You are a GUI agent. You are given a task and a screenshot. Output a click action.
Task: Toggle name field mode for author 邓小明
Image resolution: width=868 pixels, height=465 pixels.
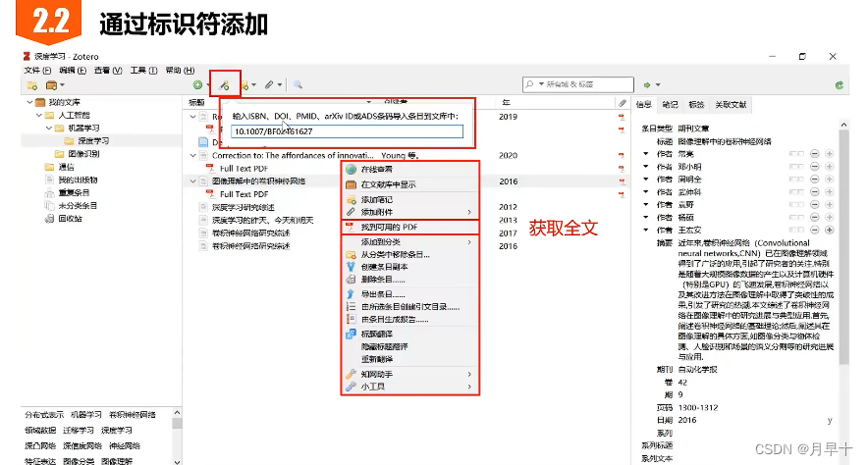pos(796,167)
